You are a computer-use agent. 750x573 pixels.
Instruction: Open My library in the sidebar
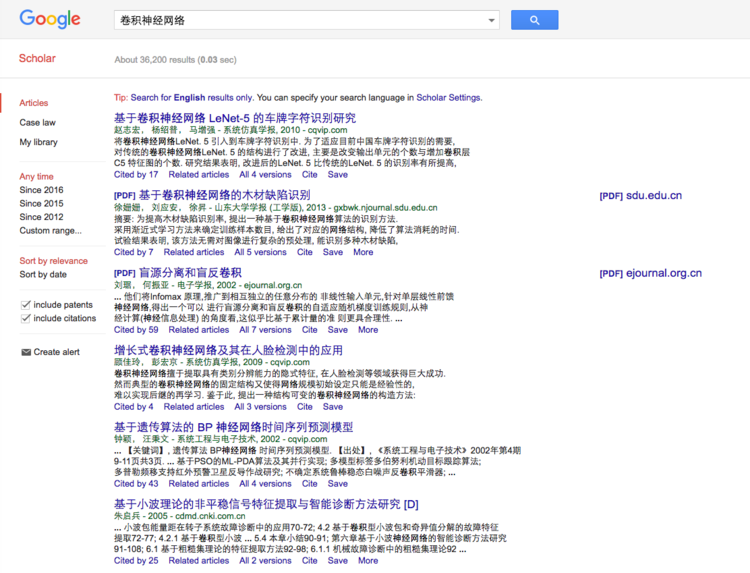tap(38, 142)
